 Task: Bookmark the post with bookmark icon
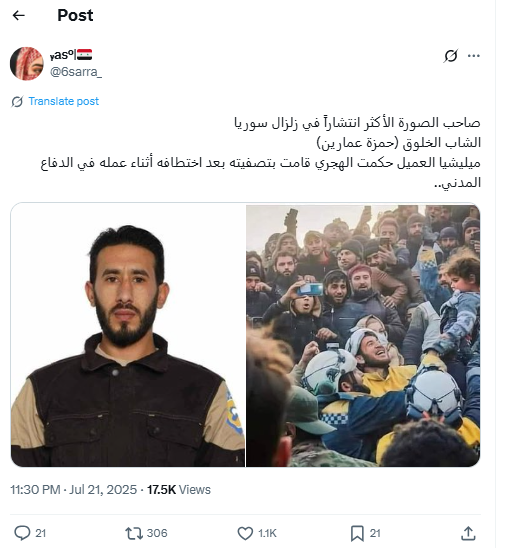(x=357, y=533)
